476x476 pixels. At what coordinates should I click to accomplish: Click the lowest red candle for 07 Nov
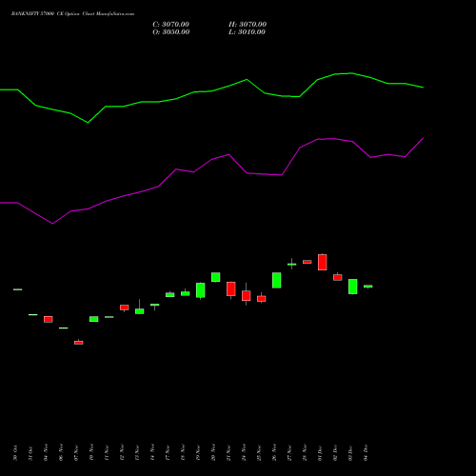(79, 343)
